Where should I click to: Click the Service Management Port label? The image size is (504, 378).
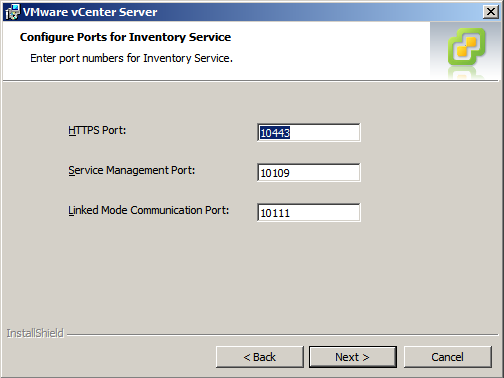[x=132, y=170]
